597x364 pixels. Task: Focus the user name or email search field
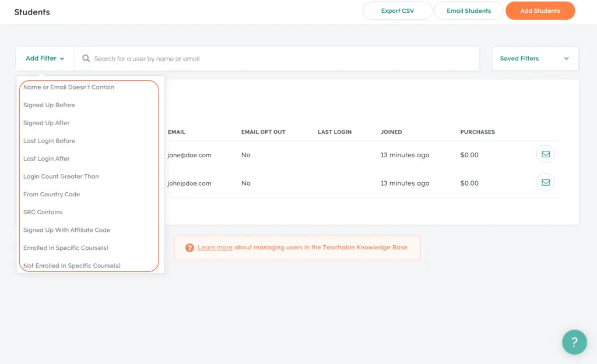point(280,59)
